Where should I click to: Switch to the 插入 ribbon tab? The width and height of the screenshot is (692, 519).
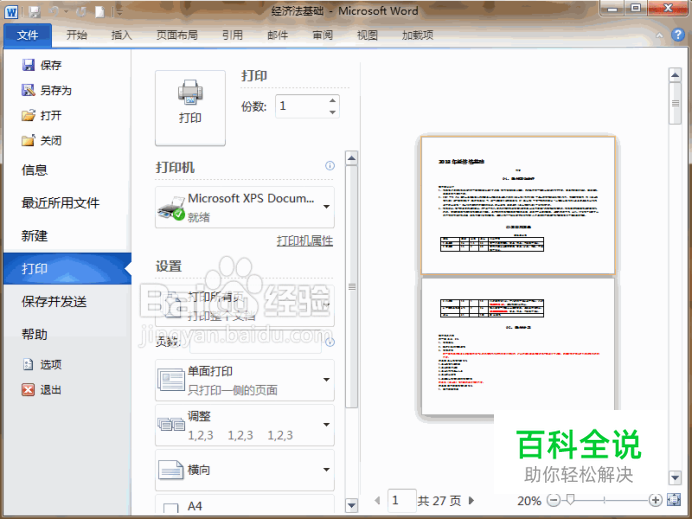pos(121,35)
